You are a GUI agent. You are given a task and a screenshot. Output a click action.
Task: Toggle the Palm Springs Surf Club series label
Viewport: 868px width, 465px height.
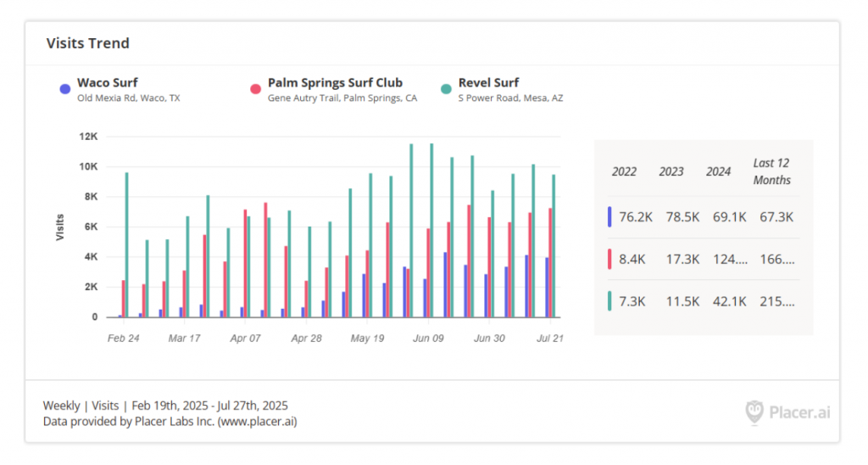pyautogui.click(x=335, y=83)
